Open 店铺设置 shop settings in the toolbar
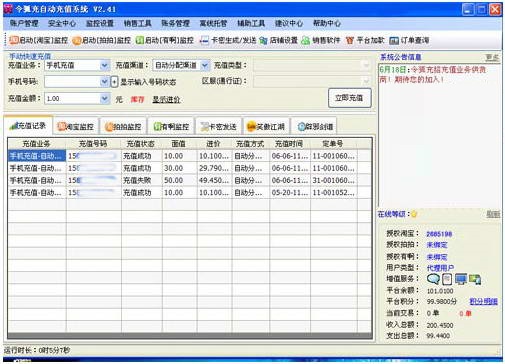 (278, 40)
